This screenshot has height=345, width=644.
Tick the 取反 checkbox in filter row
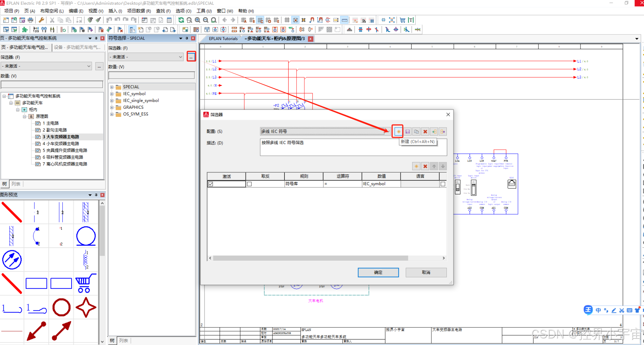(249, 184)
